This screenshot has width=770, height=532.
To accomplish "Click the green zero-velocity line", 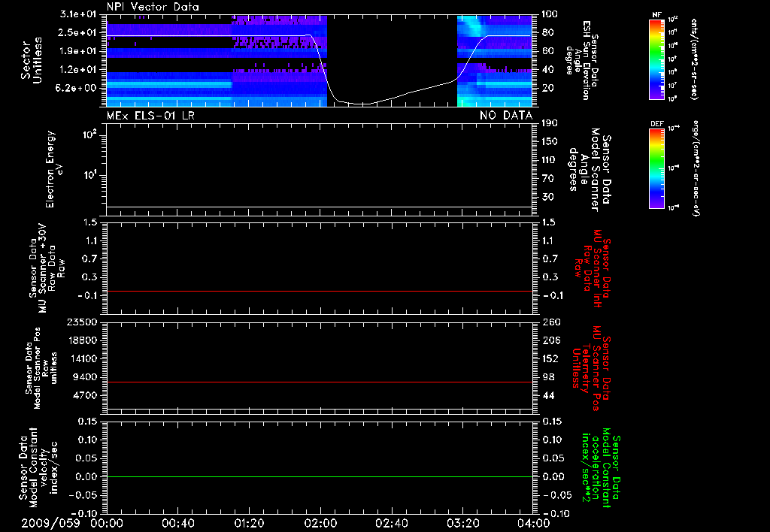I will tap(320, 476).
